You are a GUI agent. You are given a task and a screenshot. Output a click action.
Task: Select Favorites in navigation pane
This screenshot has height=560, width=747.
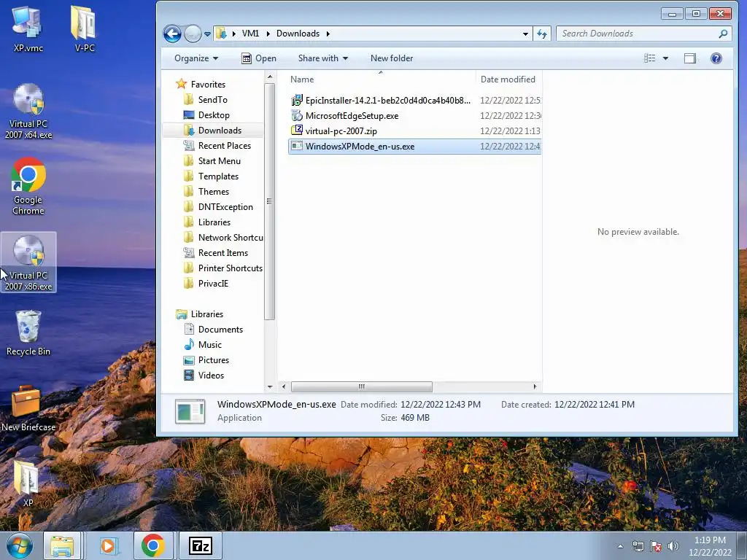pyautogui.click(x=208, y=85)
